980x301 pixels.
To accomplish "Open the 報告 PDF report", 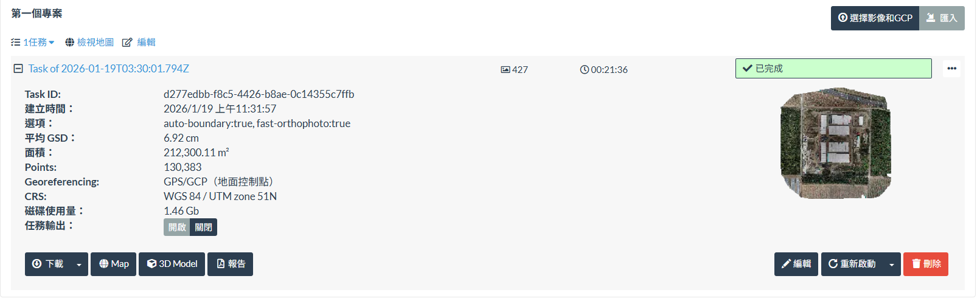I will point(231,264).
